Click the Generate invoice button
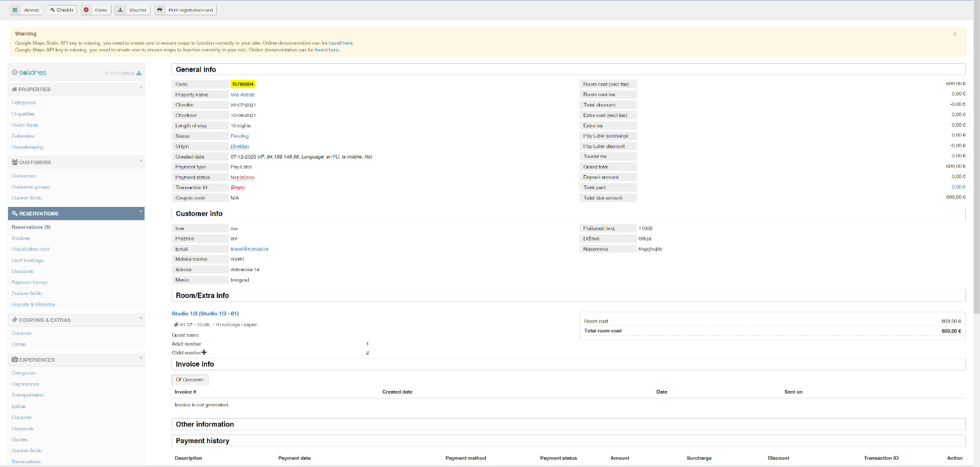 [190, 379]
